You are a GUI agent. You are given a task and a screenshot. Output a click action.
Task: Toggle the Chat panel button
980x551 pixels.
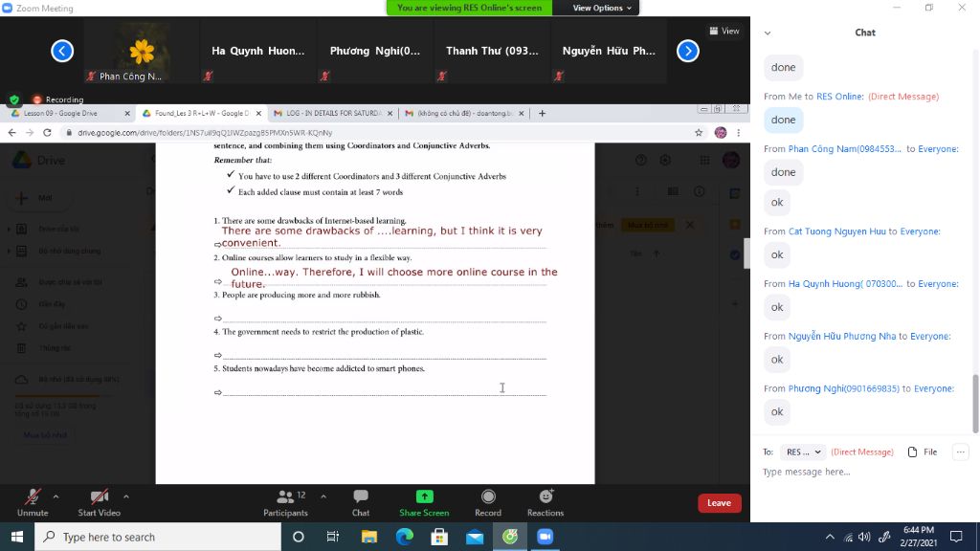(361, 503)
